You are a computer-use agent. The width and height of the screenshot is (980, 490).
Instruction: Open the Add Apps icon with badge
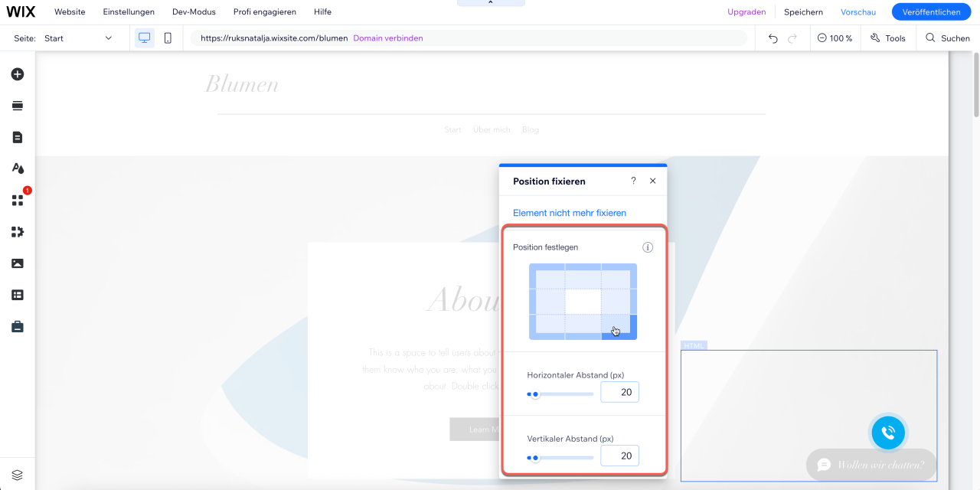[18, 200]
